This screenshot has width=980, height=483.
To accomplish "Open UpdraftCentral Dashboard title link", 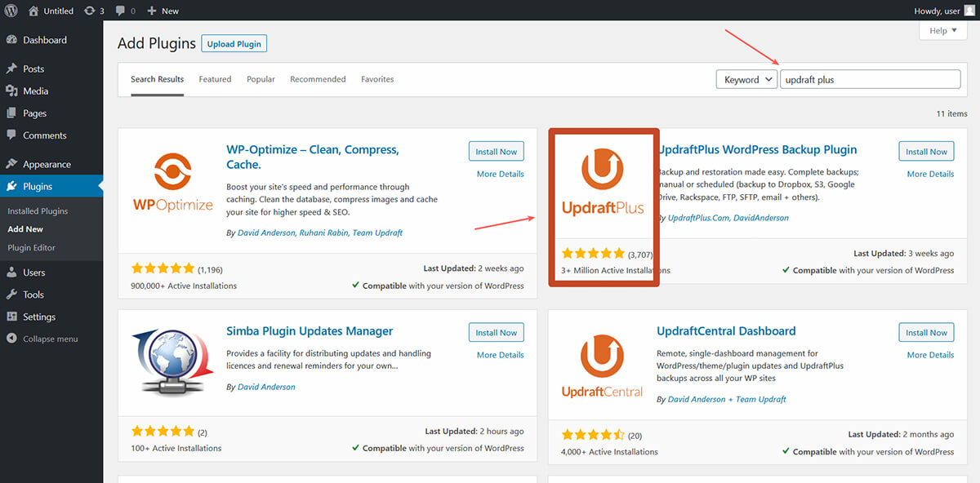I will tap(726, 330).
